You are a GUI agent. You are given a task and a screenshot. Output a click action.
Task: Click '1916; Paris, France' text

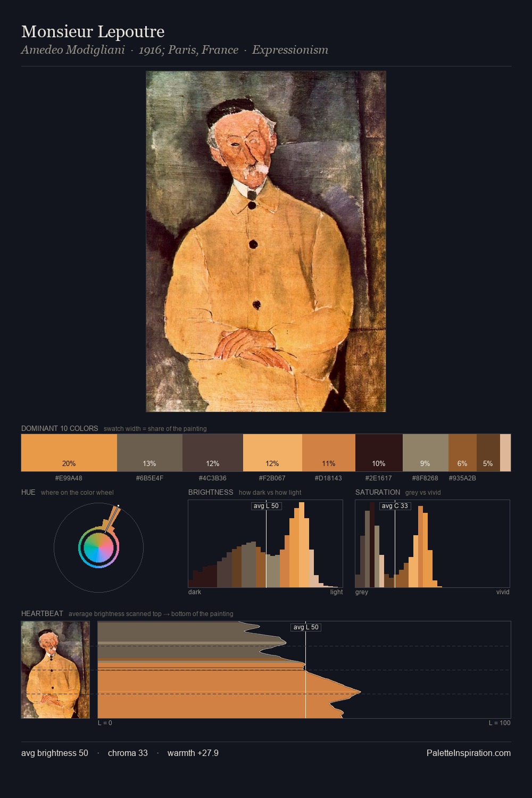pos(188,50)
